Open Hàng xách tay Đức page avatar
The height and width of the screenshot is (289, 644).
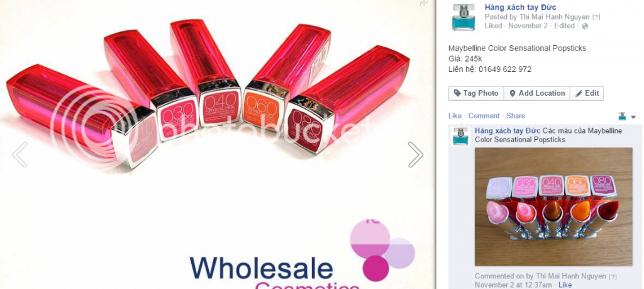[464, 17]
